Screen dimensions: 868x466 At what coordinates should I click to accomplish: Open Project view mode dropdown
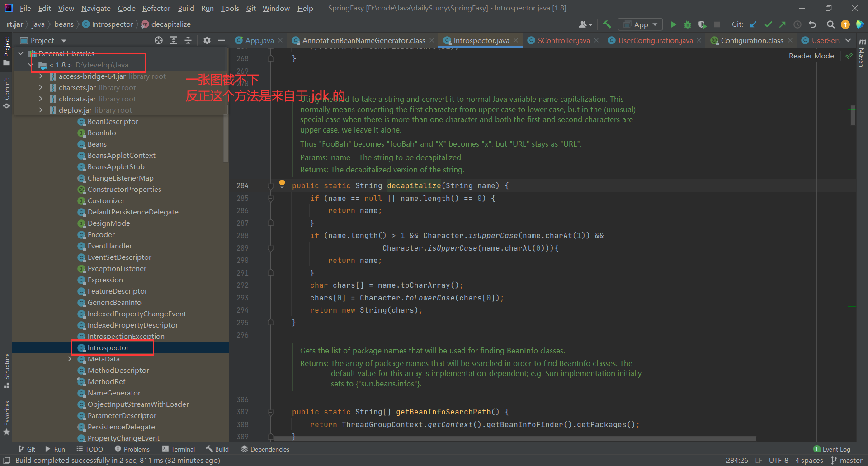[x=64, y=41]
